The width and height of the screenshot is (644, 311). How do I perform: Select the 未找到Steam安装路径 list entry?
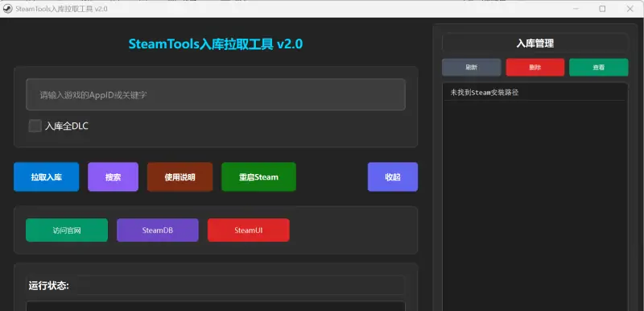click(535, 93)
